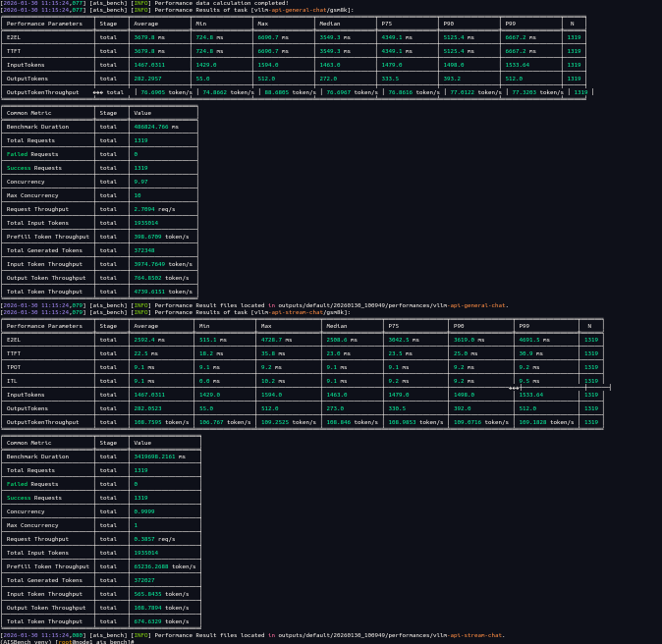
Task: Click result path ending 'vllm-api-general-chat.'
Action: pos(393,305)
